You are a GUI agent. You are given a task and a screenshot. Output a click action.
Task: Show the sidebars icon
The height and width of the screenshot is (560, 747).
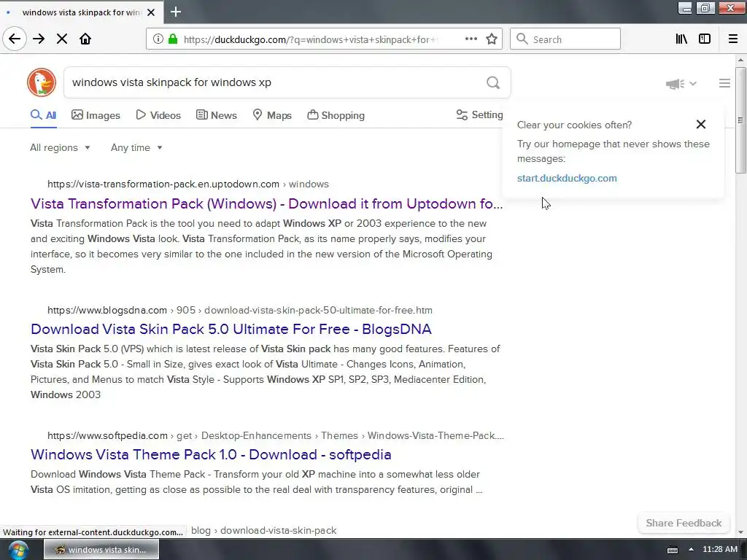pos(705,39)
